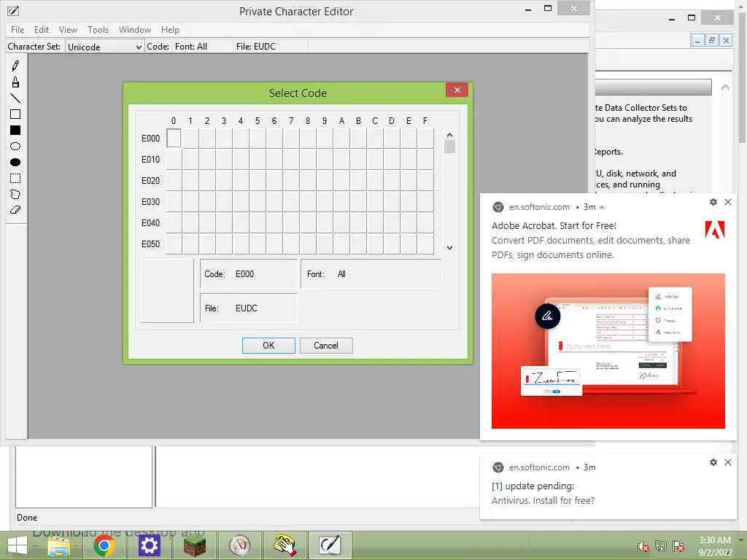Image resolution: width=747 pixels, height=560 pixels.
Task: Select cell in row E050 column F
Action: pos(425,244)
